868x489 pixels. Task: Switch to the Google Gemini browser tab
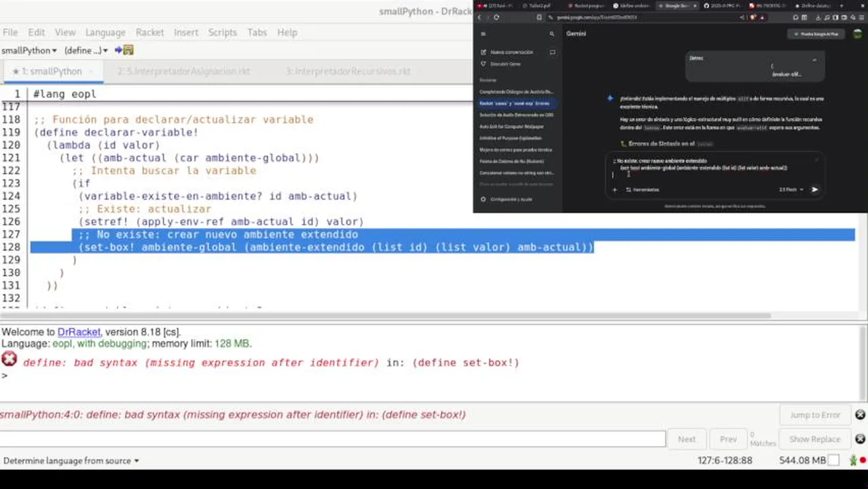click(x=677, y=5)
